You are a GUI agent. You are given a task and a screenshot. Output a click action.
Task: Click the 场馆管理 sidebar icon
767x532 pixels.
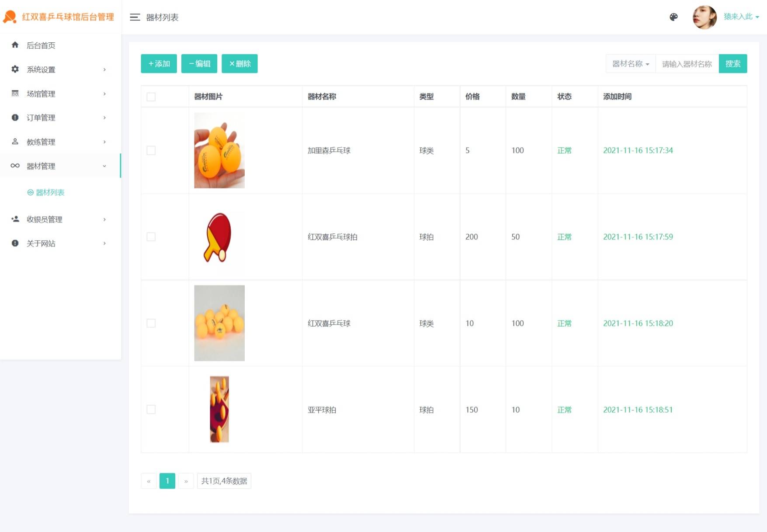15,93
